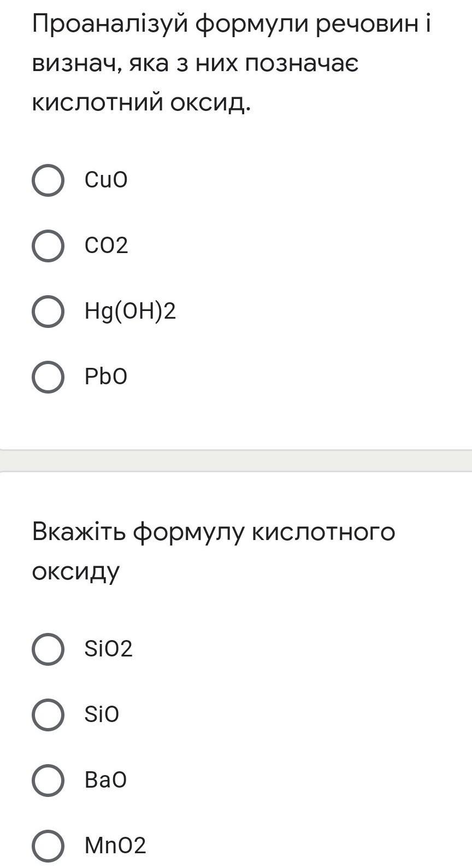472x868 pixels.
Task: Tap the MnO2 answer label text
Action: [115, 846]
